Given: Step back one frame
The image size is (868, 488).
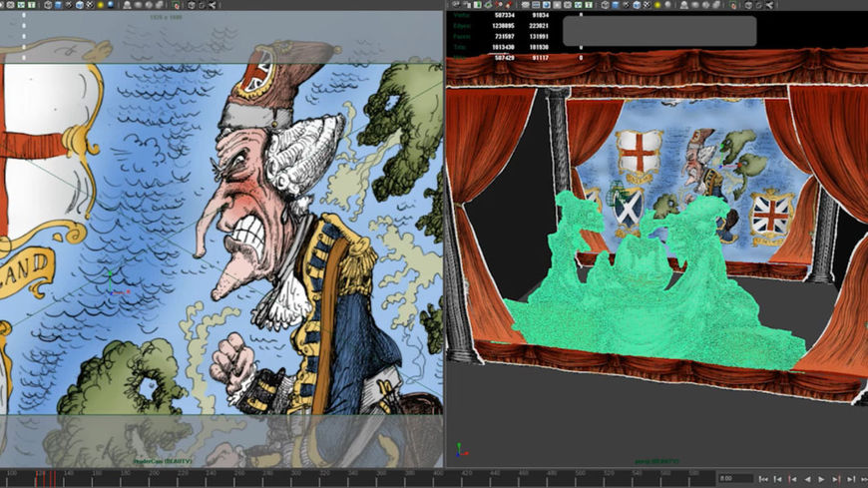Looking at the screenshot, I should coord(778,479).
